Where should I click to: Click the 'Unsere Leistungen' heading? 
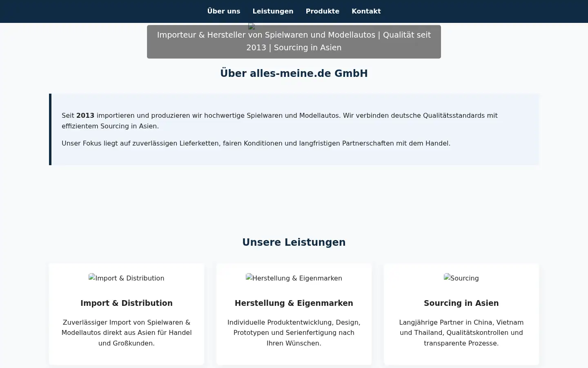pyautogui.click(x=294, y=242)
